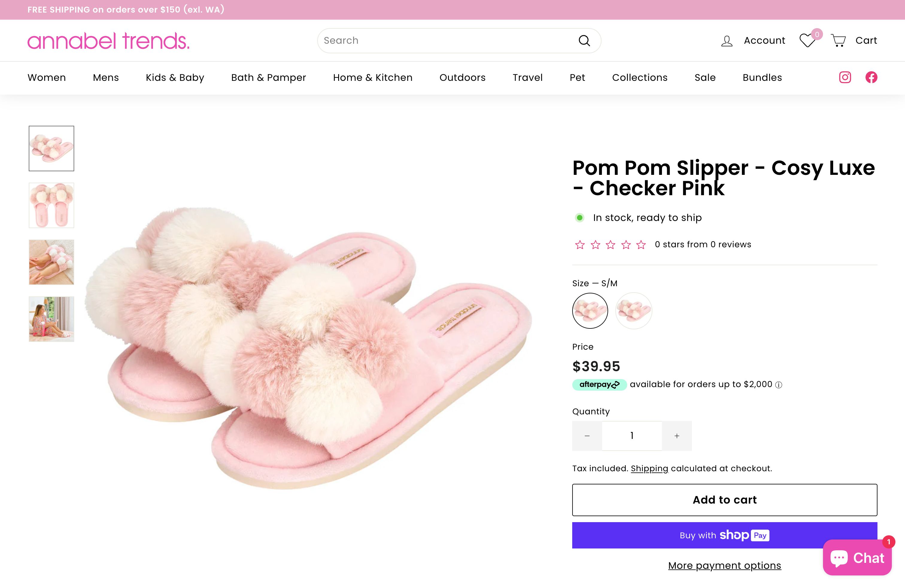The width and height of the screenshot is (905, 588).
Task: Click the Afterpay info circle icon
Action: [x=779, y=385]
